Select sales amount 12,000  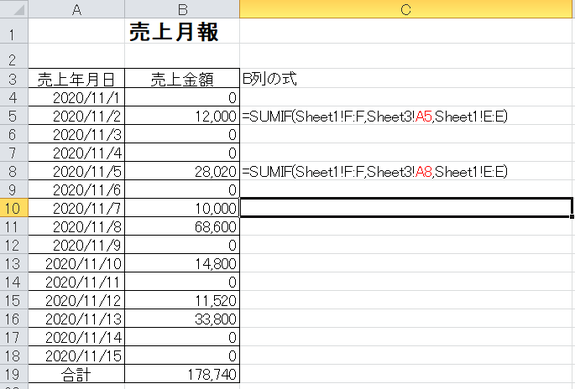182,116
